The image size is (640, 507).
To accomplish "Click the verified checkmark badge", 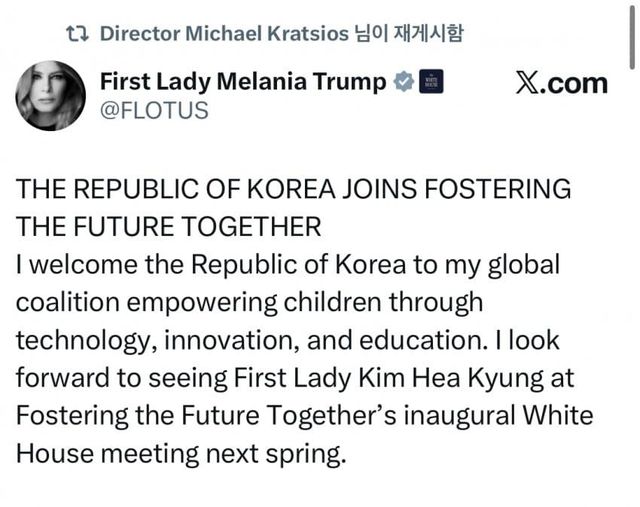I will (x=402, y=82).
